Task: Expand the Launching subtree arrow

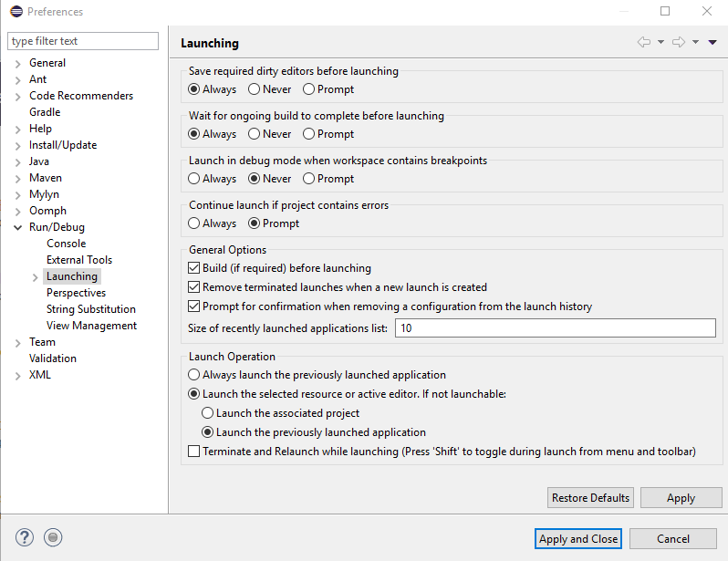Action: [36, 277]
